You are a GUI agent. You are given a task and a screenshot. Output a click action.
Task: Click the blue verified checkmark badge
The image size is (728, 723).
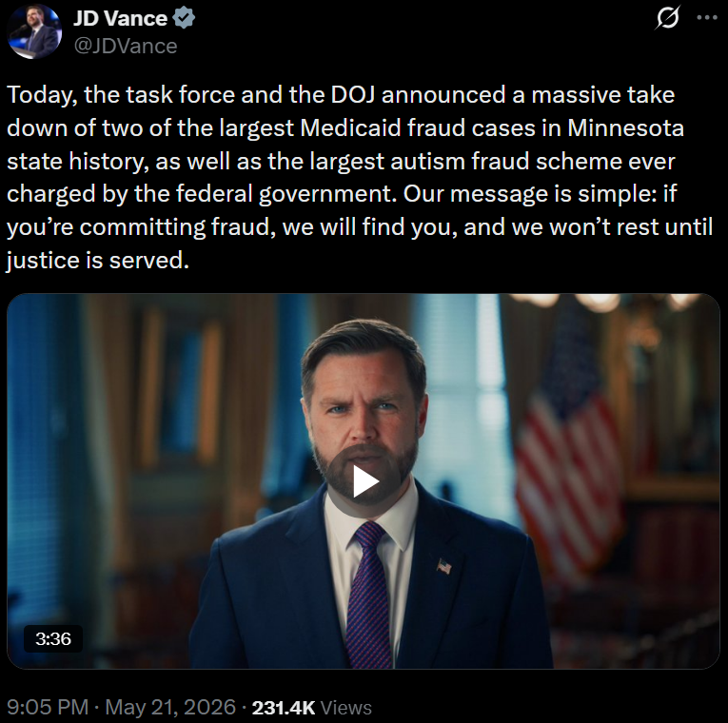[x=184, y=19]
